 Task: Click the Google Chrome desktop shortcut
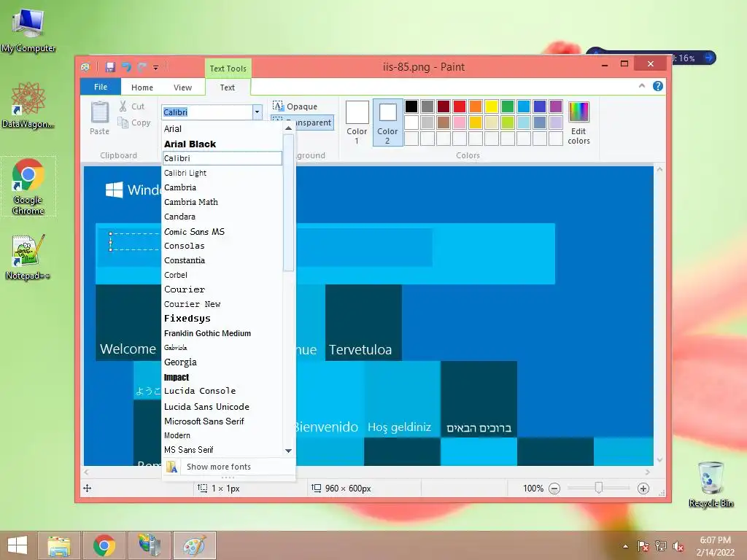(28, 187)
